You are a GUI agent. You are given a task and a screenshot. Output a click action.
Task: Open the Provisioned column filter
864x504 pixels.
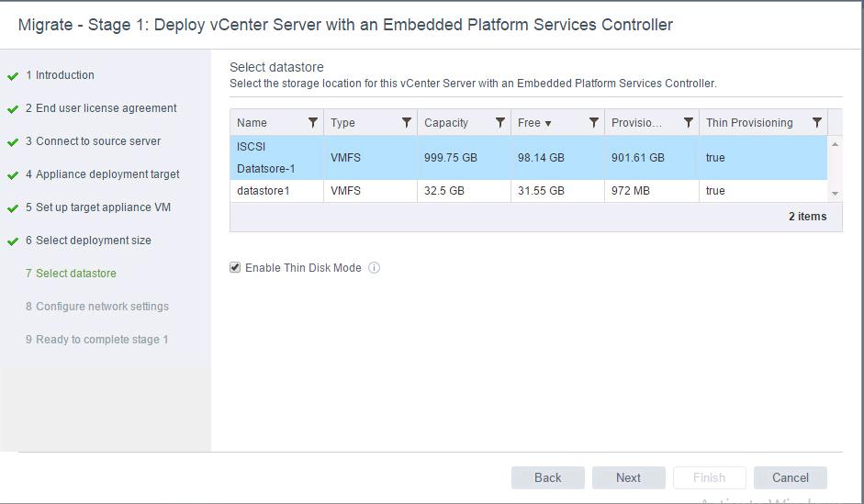(x=688, y=122)
